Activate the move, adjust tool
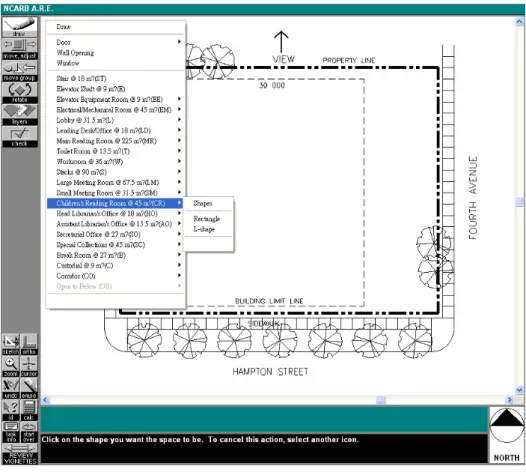526x472 pixels. click(x=19, y=49)
